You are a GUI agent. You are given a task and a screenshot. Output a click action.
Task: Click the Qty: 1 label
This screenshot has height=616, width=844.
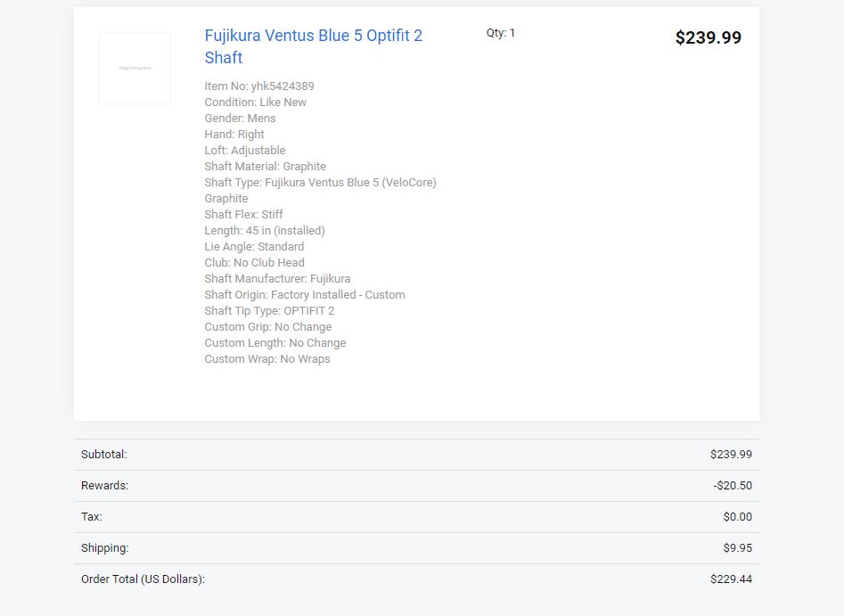(501, 33)
